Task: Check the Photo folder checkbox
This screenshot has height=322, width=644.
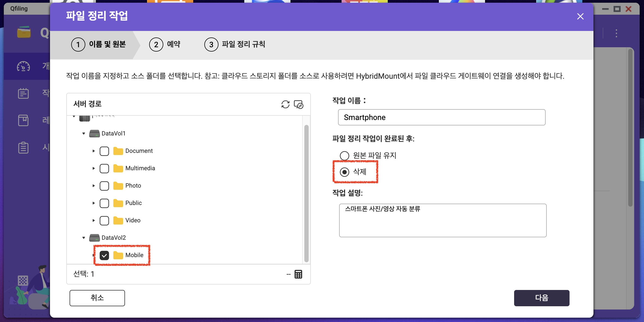Action: [x=104, y=186]
